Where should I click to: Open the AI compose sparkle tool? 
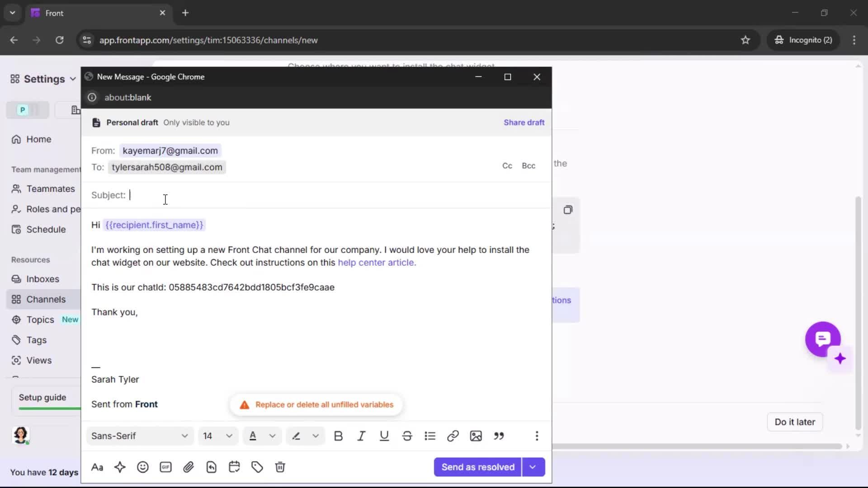120,467
